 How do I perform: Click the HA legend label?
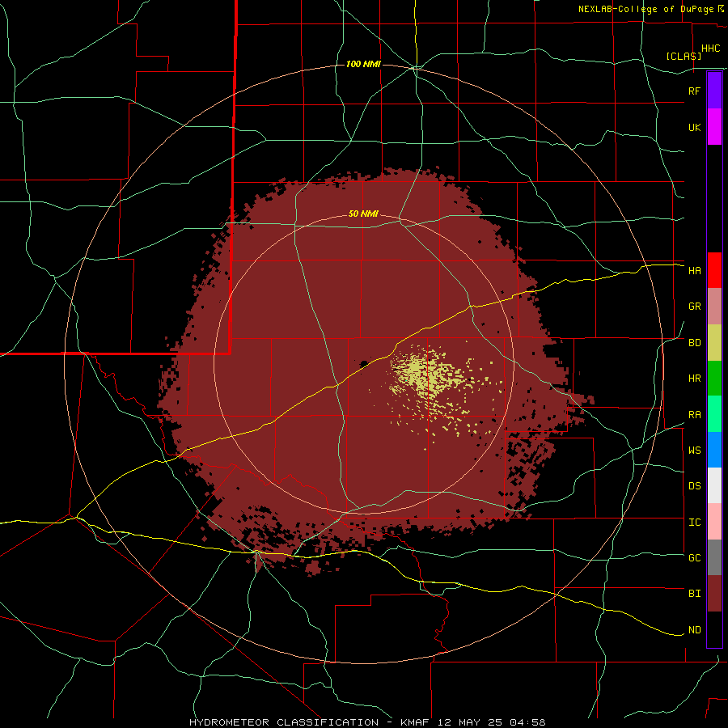coord(694,271)
